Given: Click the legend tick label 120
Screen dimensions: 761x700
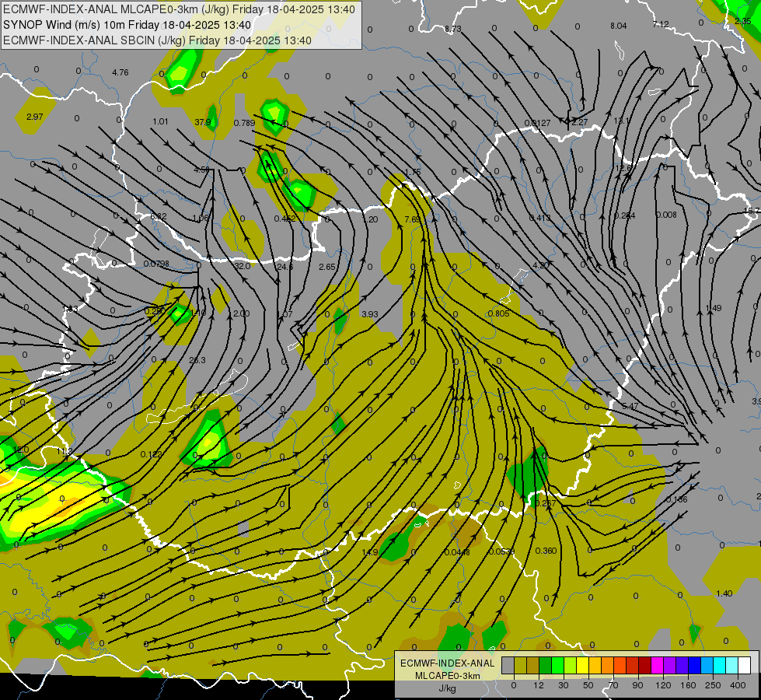Looking at the screenshot, I should (663, 685).
